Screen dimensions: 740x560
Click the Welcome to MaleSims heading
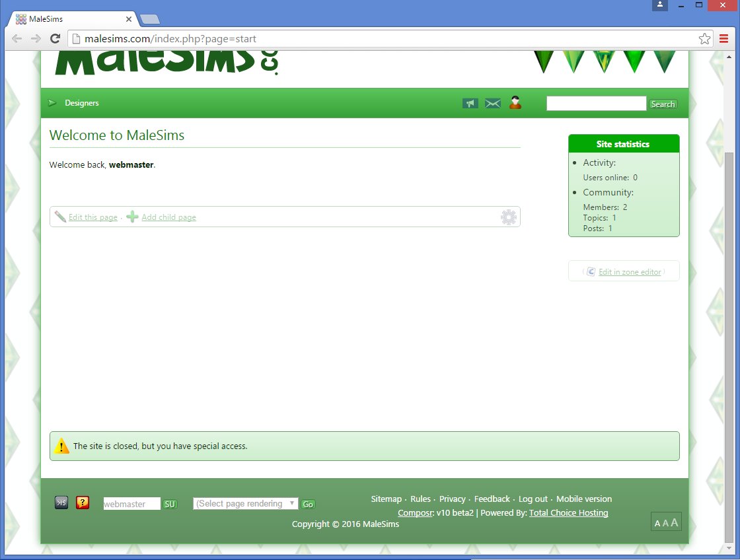pos(117,135)
